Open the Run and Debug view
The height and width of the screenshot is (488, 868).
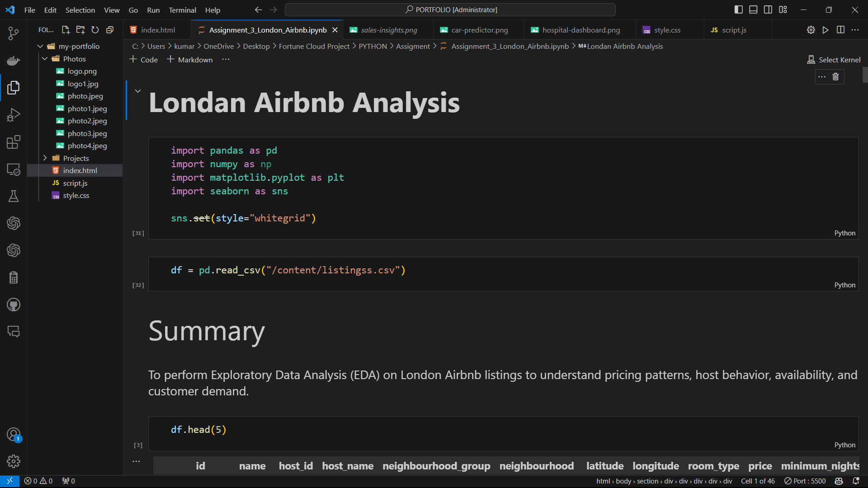[x=13, y=115]
